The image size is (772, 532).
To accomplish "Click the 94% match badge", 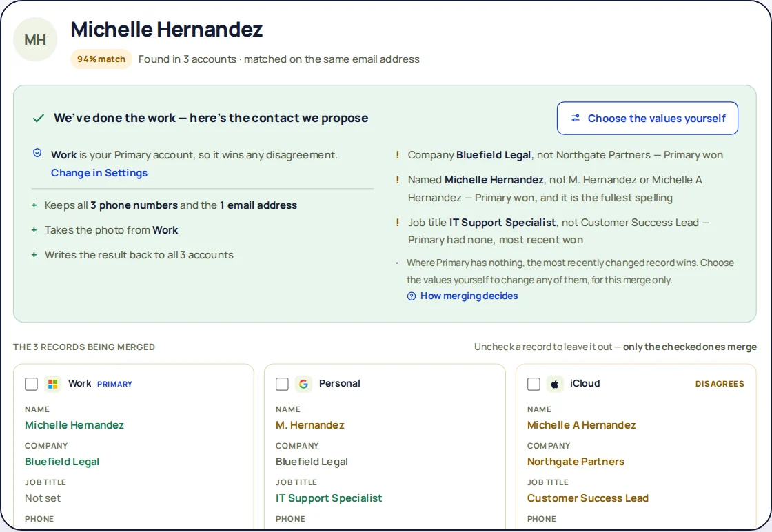I will (x=101, y=59).
